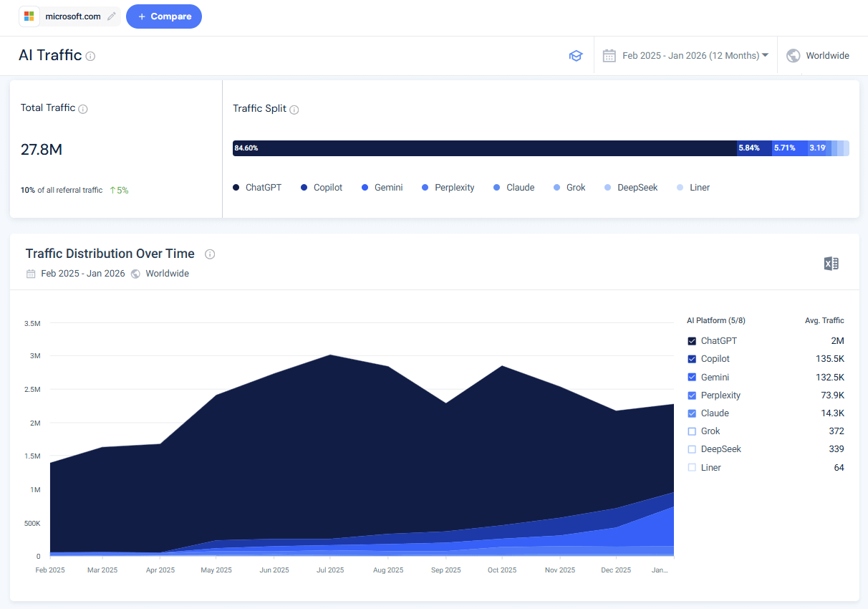
Task: Click the pencil icon to edit microsoft.com
Action: 112,16
